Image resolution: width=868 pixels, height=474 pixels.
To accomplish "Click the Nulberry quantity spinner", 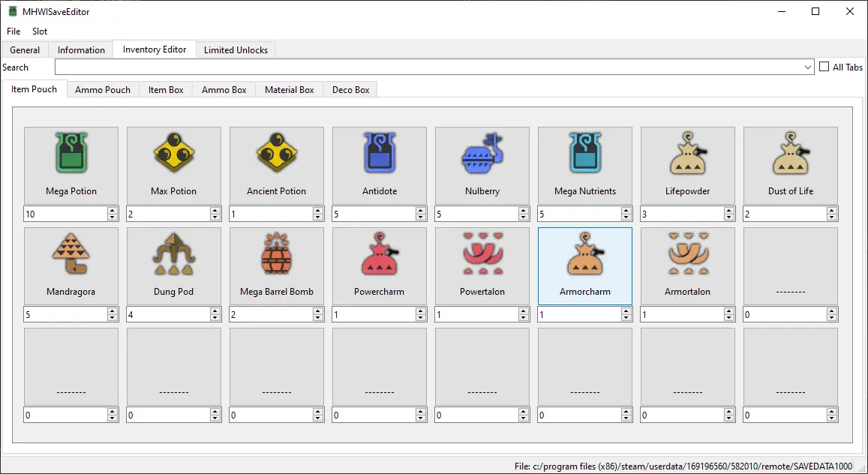I will click(x=523, y=214).
